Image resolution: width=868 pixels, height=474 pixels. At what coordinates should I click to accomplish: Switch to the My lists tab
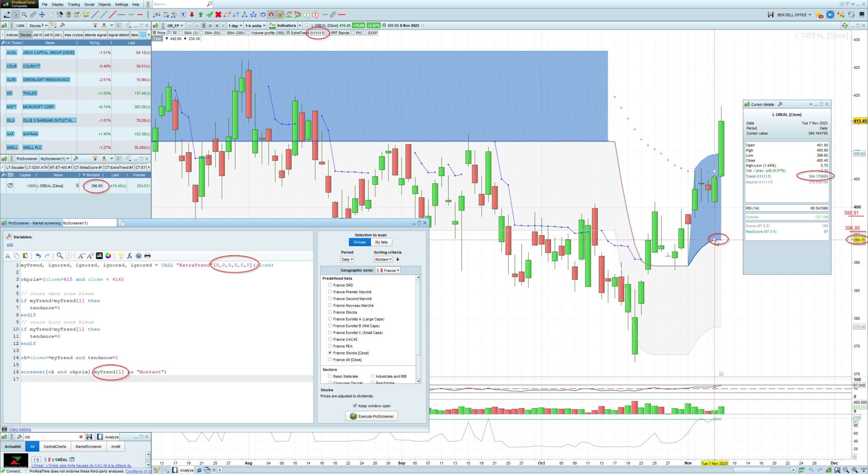click(381, 242)
